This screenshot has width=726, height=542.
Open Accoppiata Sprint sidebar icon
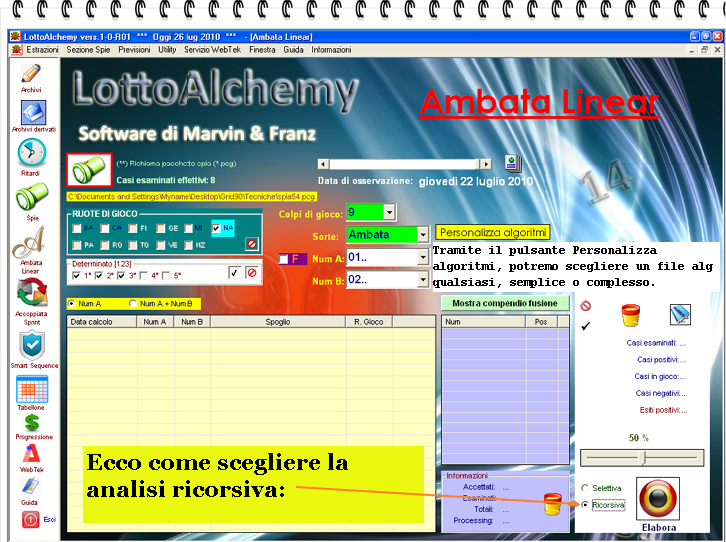coord(32,293)
